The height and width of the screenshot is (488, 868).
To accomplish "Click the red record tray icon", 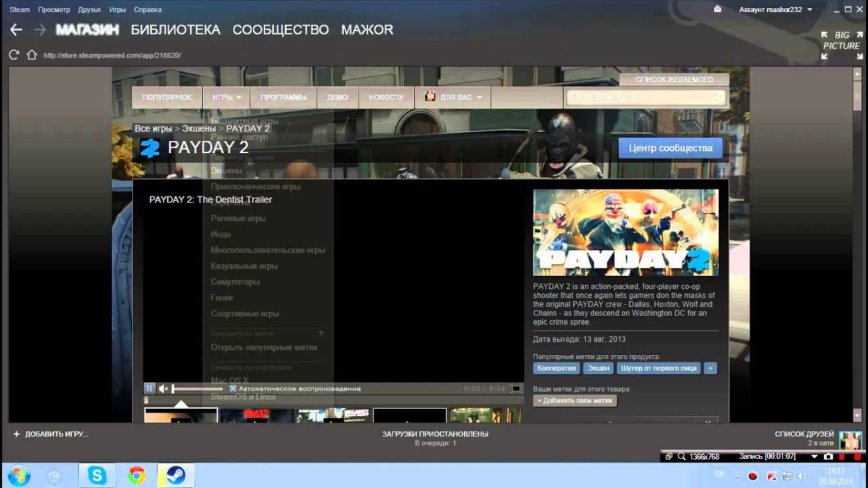I will tap(753, 476).
